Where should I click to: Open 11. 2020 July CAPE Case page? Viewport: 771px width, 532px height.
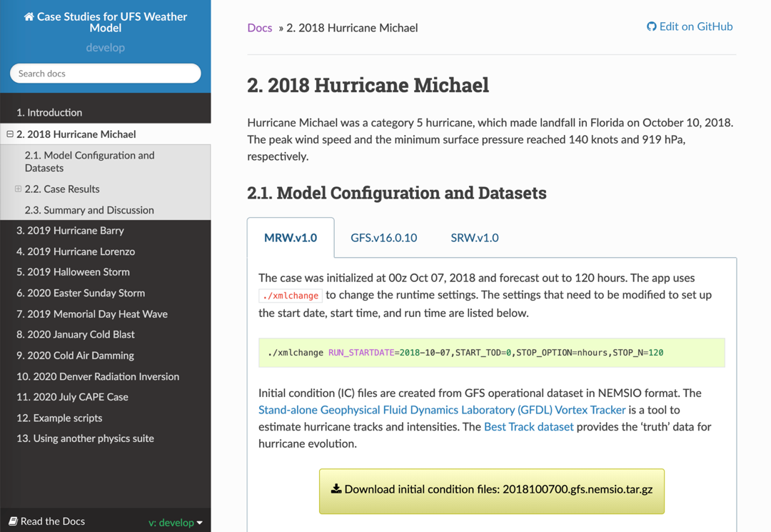coord(105,397)
